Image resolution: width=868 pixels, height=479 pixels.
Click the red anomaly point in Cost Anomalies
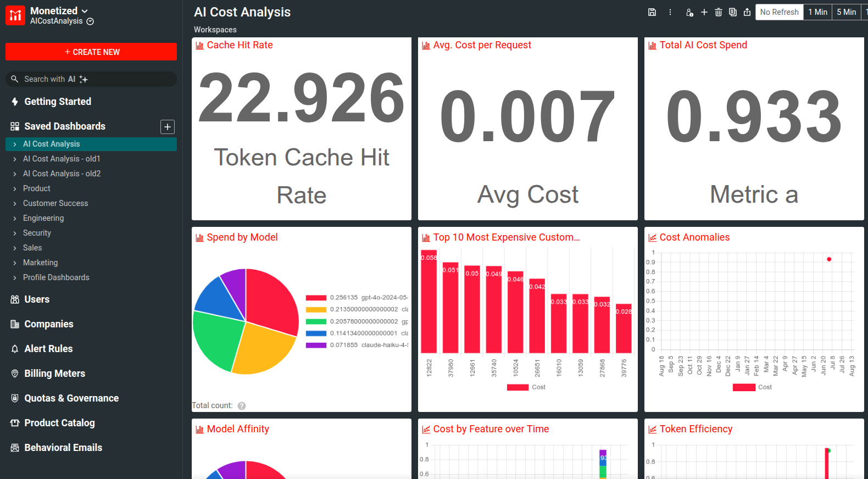[x=829, y=259]
